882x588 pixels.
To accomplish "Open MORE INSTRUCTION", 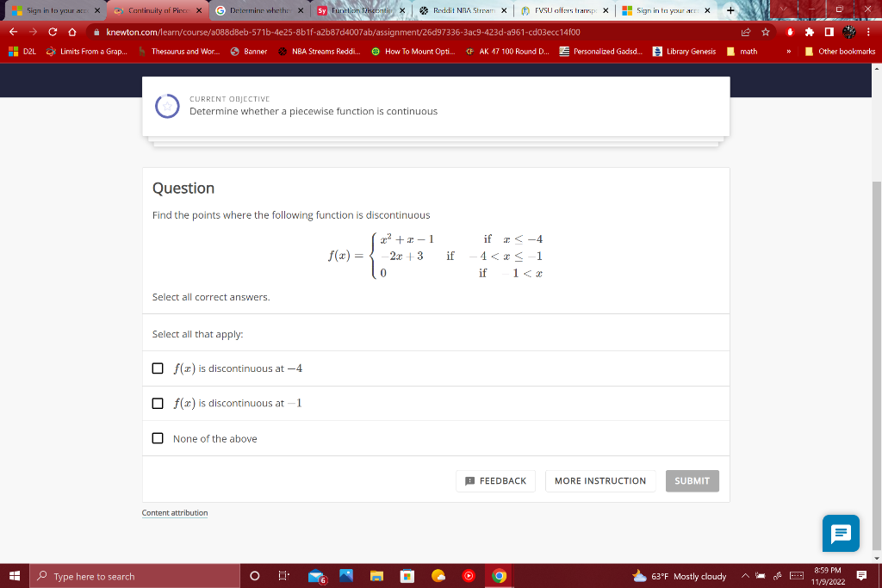I will (600, 480).
